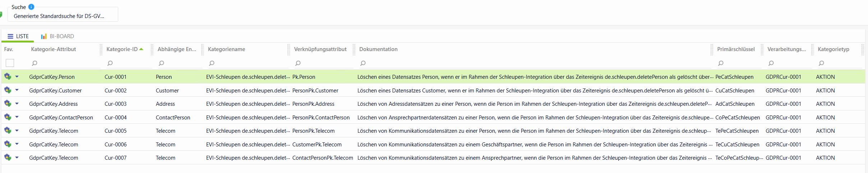
Task: Click filter search icon under Primärschlüssel
Action: pos(721,63)
